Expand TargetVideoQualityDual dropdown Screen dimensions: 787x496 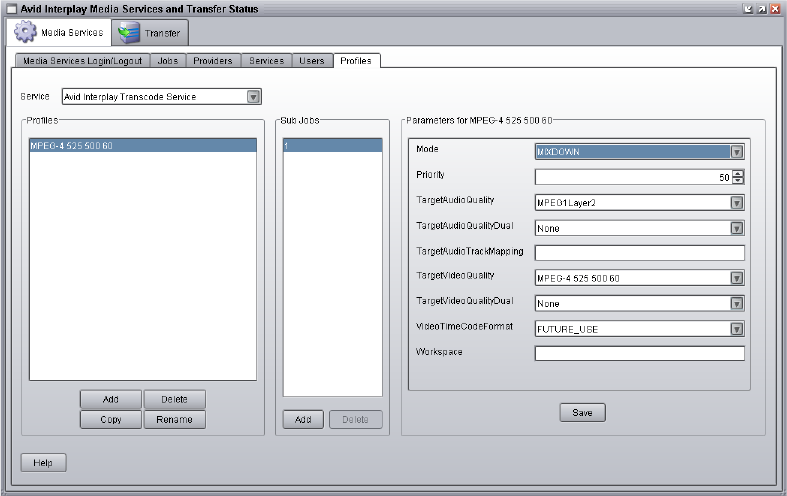point(736,303)
